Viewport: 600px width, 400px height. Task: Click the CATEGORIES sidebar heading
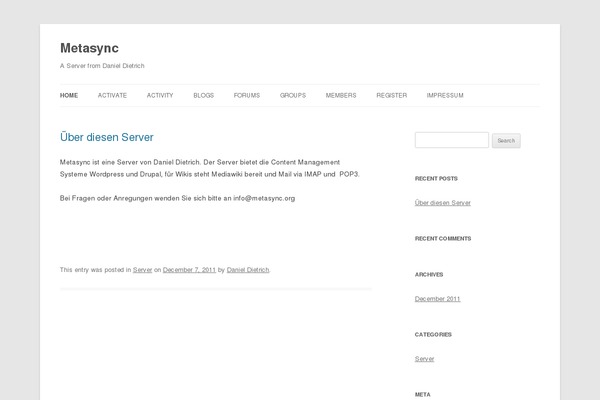(433, 335)
